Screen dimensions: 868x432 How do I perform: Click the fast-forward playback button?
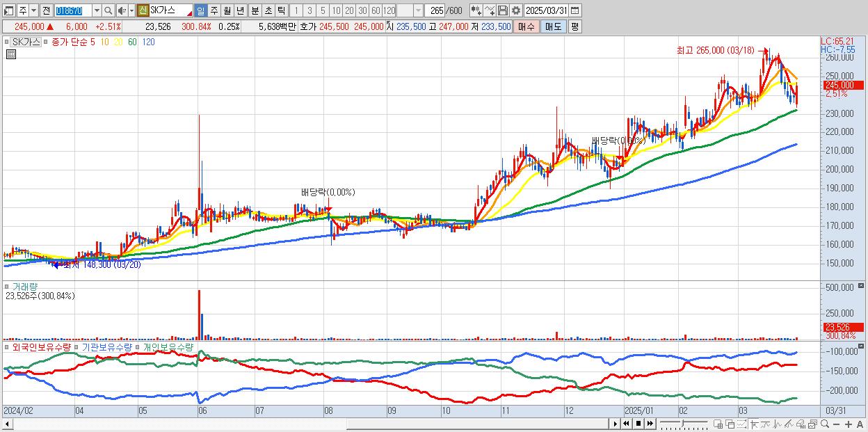coord(650,424)
